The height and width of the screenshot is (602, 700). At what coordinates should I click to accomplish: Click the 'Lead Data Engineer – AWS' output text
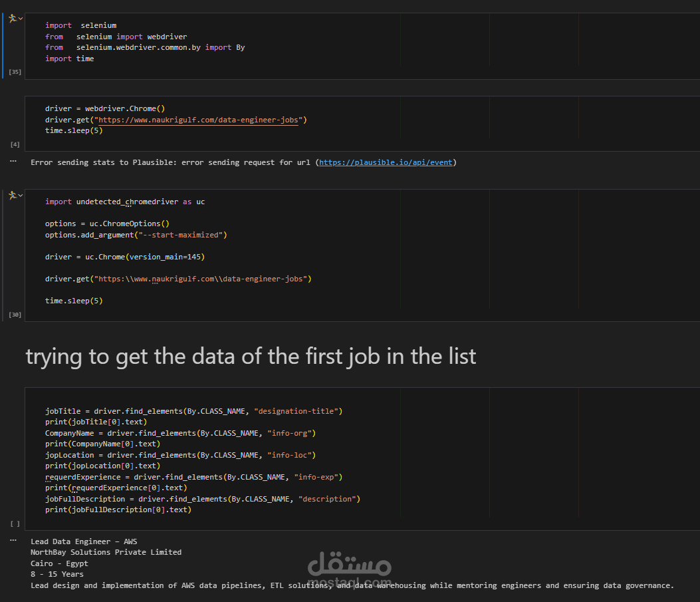click(x=84, y=541)
